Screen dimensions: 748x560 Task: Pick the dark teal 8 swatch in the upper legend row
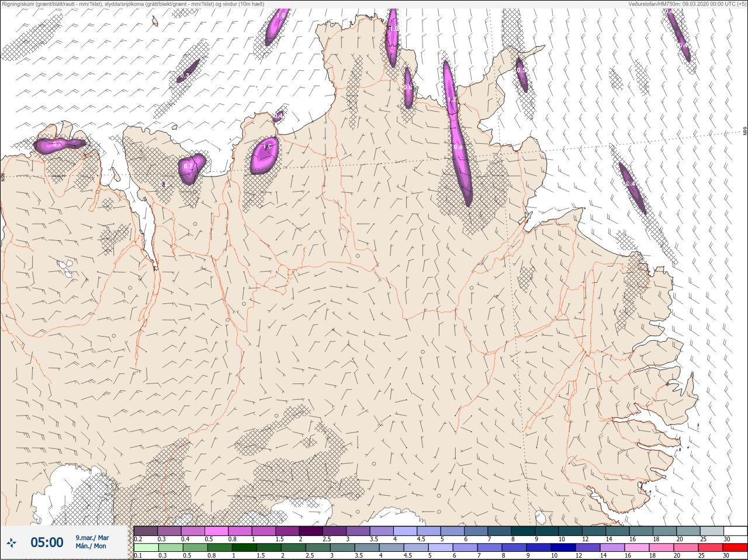523,531
